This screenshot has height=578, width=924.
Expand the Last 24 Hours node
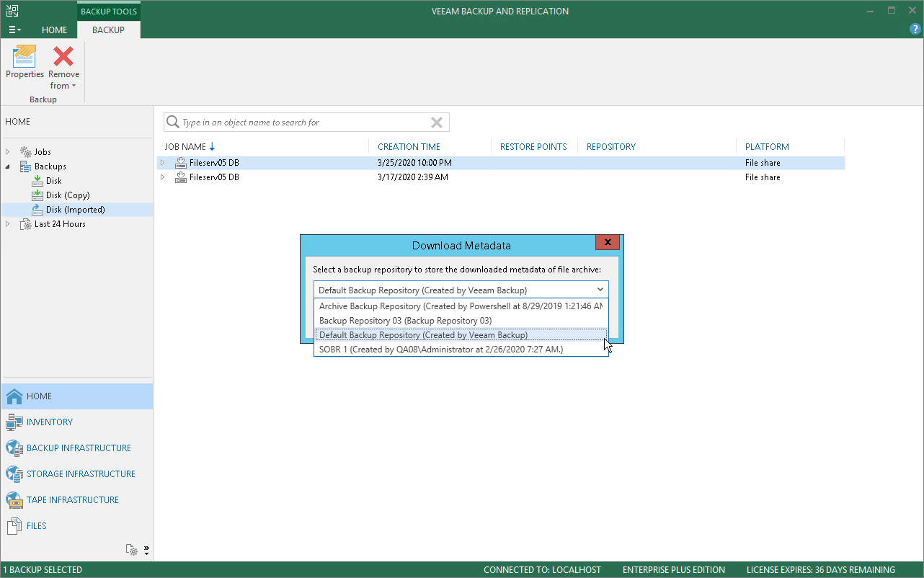8,224
